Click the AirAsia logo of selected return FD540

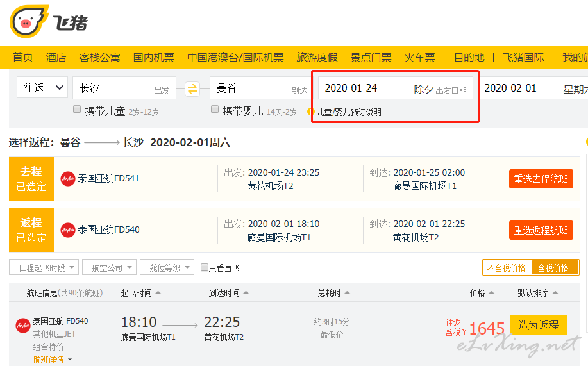[x=68, y=230]
